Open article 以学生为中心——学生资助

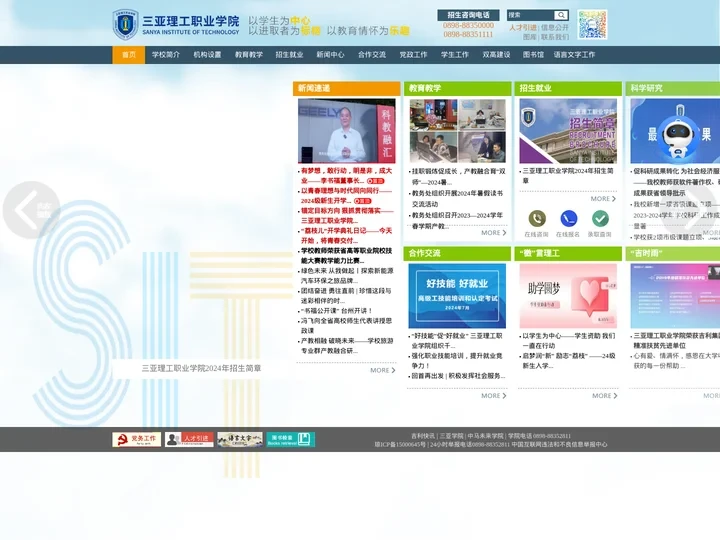coord(568,340)
